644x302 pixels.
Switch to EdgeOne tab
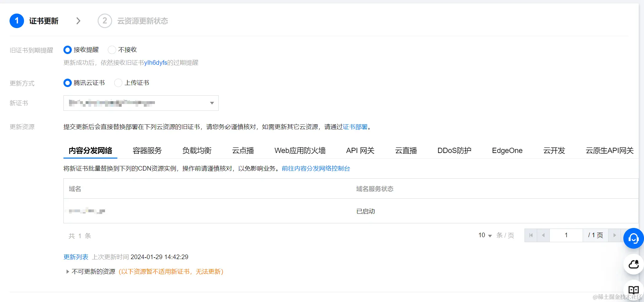click(507, 151)
